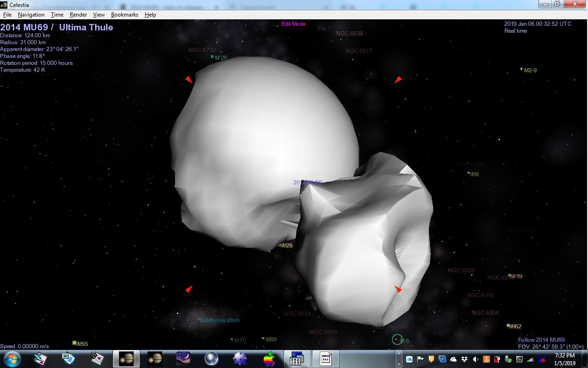Click the 2019 Jan 06 UTC time readout
This screenshot has height=368, width=588.
click(x=538, y=24)
